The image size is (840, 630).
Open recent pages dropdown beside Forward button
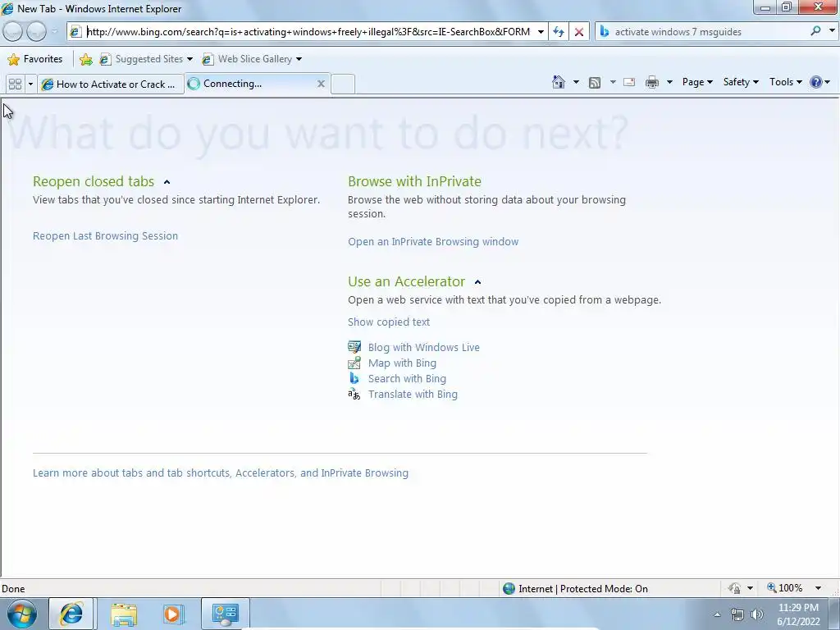tap(54, 32)
